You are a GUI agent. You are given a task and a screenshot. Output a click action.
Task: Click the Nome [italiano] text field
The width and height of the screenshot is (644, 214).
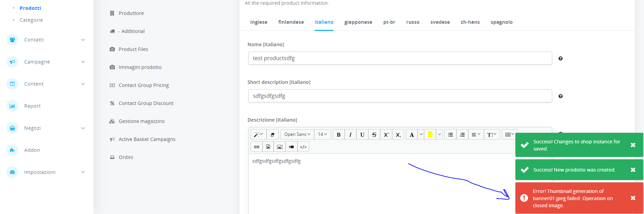(400, 58)
